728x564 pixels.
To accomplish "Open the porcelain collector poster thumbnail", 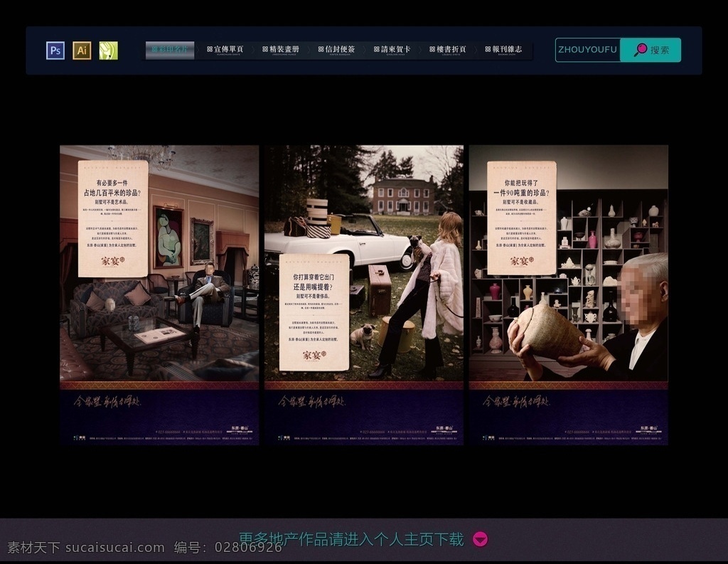I will point(568,295).
